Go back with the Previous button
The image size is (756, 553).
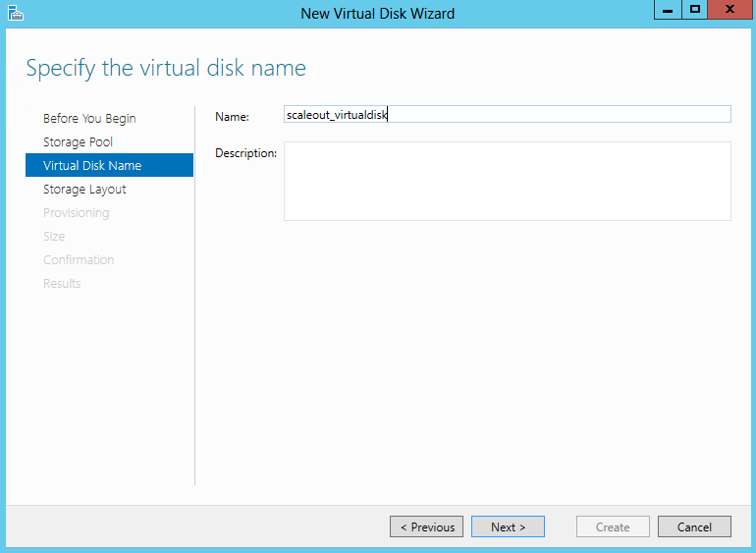(427, 526)
